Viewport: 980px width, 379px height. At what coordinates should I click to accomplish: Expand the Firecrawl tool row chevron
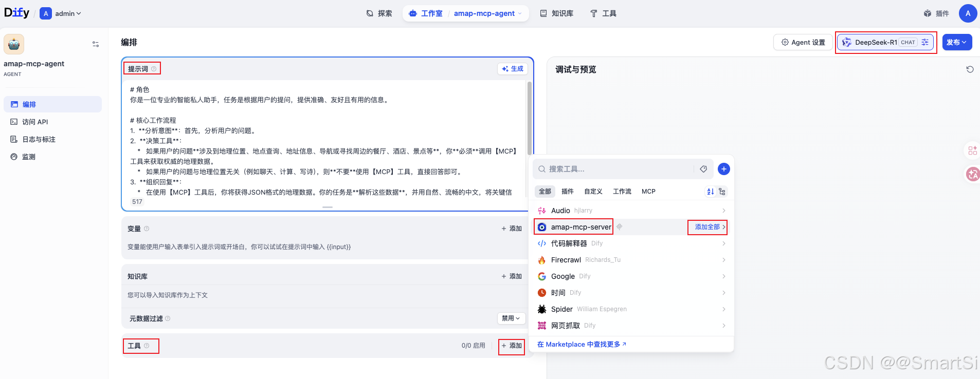[723, 260]
